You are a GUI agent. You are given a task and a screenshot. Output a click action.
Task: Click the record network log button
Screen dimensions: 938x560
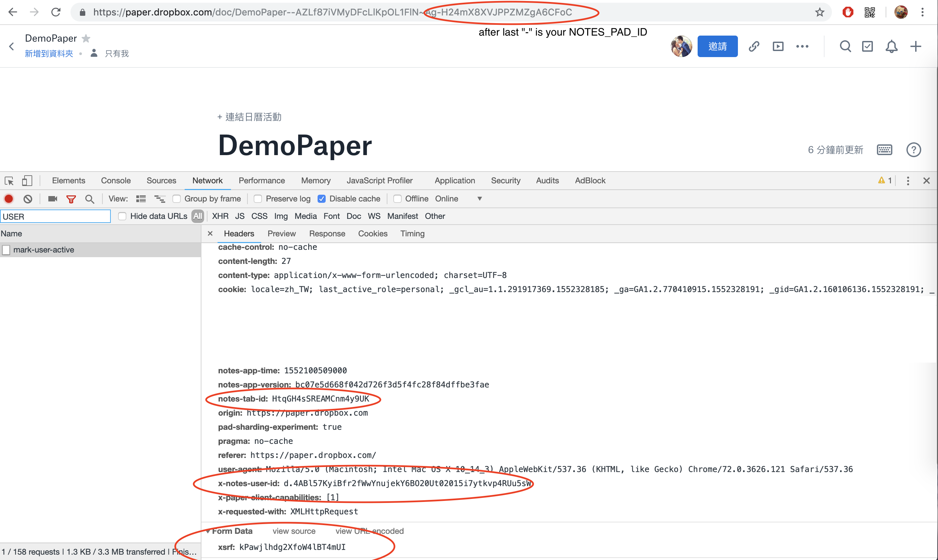pos(9,199)
